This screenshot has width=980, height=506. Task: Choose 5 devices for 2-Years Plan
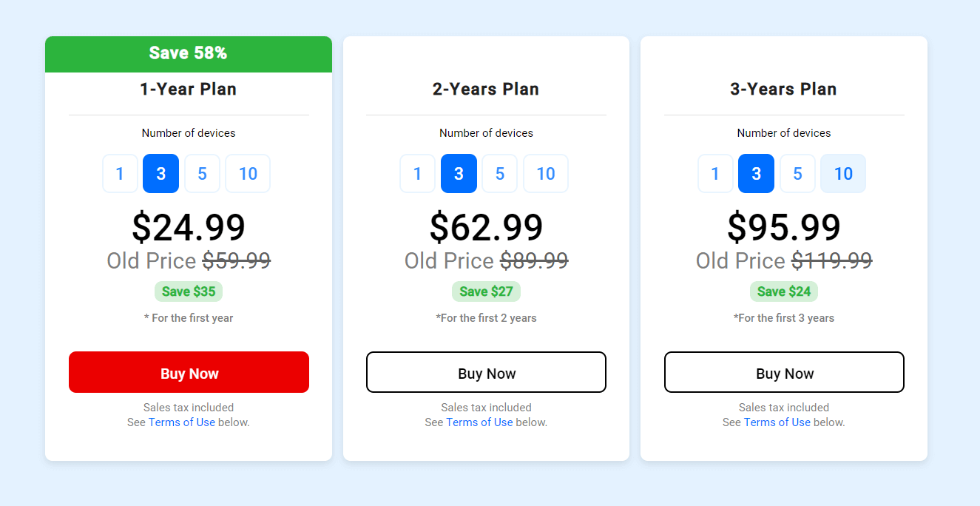coord(500,174)
